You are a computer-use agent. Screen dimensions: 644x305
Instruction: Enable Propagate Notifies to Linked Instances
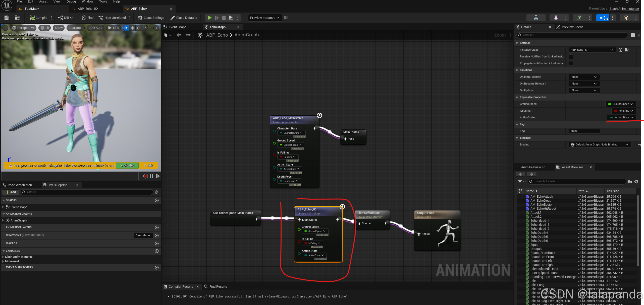tap(571, 63)
